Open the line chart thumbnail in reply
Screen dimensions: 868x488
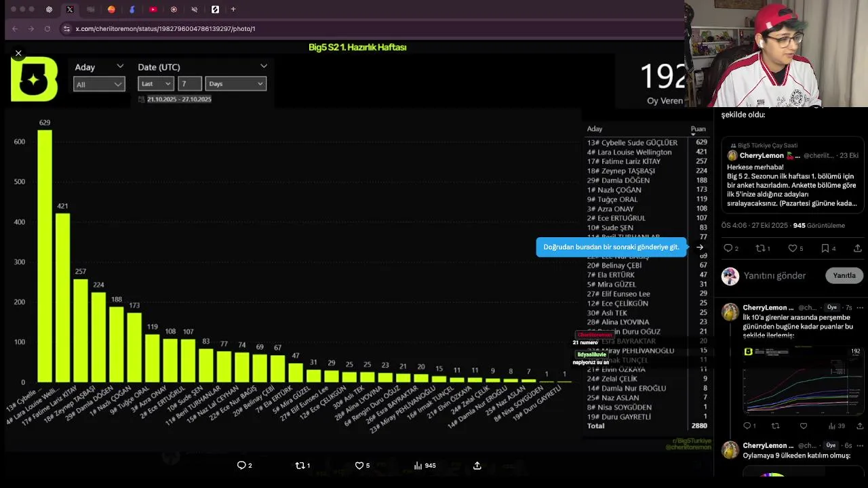[802, 380]
